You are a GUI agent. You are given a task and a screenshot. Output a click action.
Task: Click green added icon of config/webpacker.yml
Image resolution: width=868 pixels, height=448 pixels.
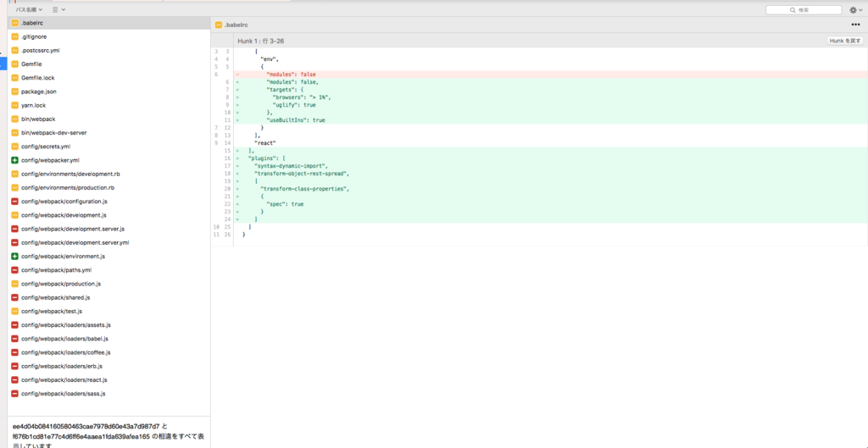(15, 160)
